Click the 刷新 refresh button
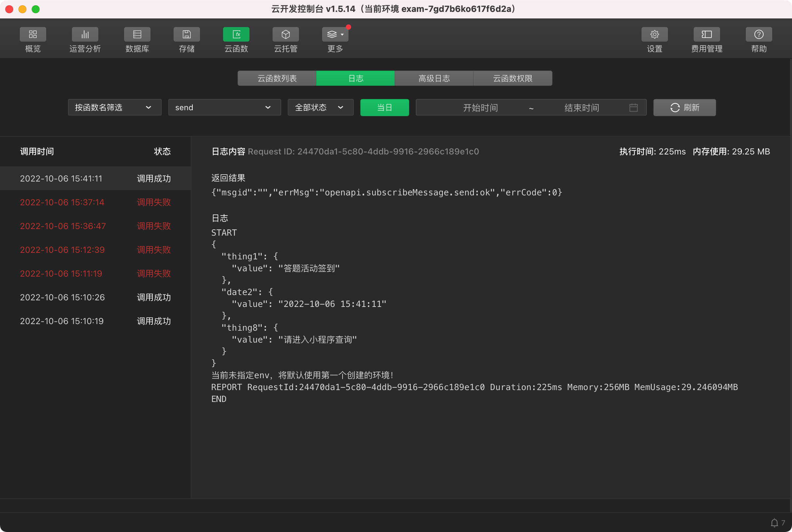The width and height of the screenshot is (792, 532). (684, 108)
